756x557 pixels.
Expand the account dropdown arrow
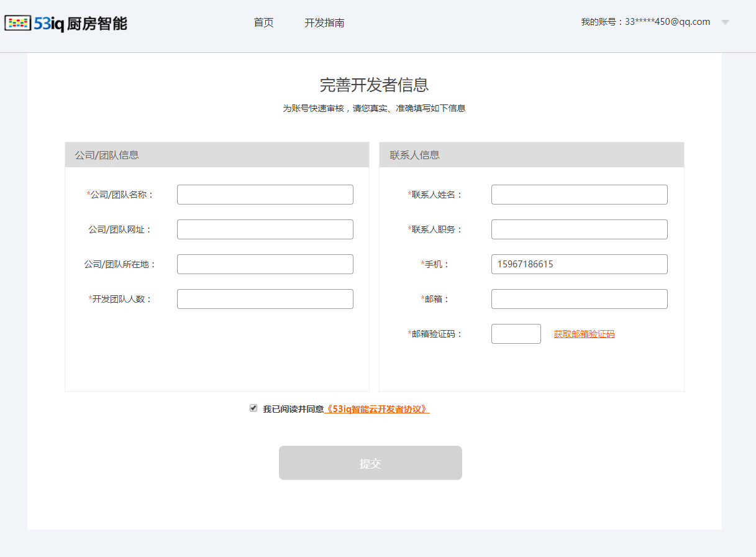[x=724, y=22]
